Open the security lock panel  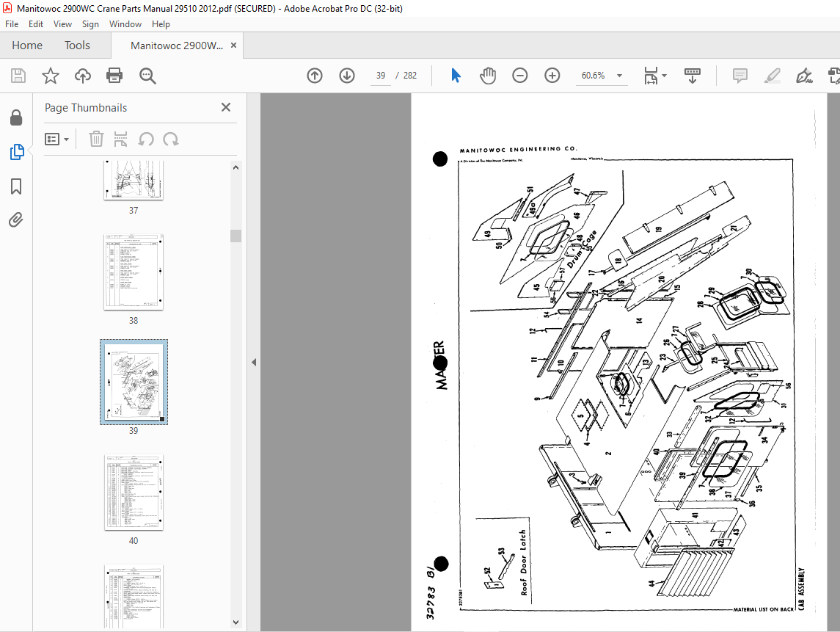(17, 118)
